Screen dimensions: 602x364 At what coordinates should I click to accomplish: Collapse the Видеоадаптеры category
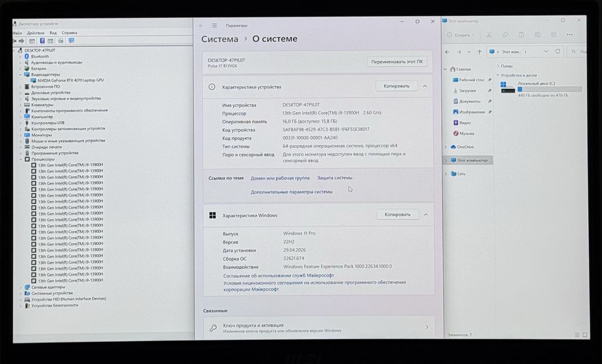(x=20, y=75)
